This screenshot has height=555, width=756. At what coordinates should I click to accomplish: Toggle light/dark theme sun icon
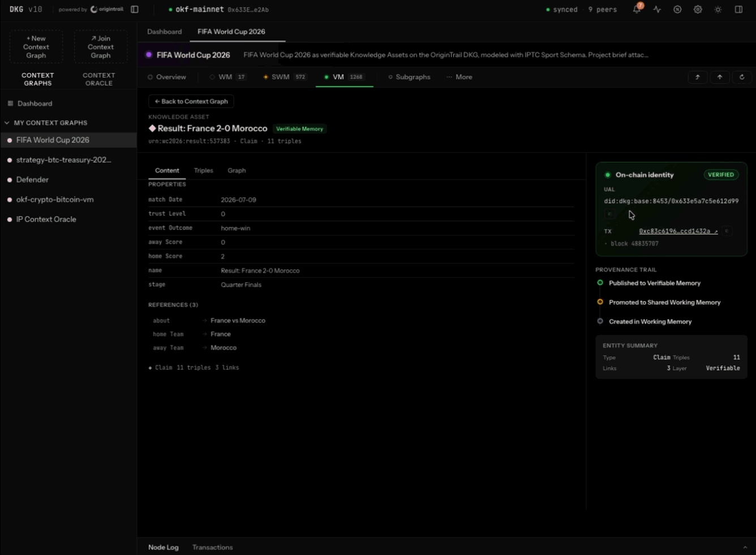pyautogui.click(x=718, y=10)
